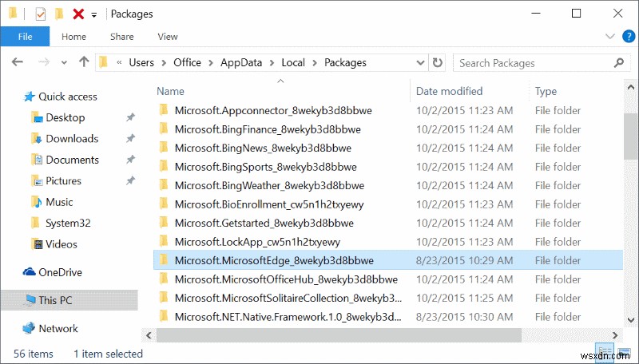Select Microsoft.MicrosoftSolitaireCollection folder

point(288,298)
